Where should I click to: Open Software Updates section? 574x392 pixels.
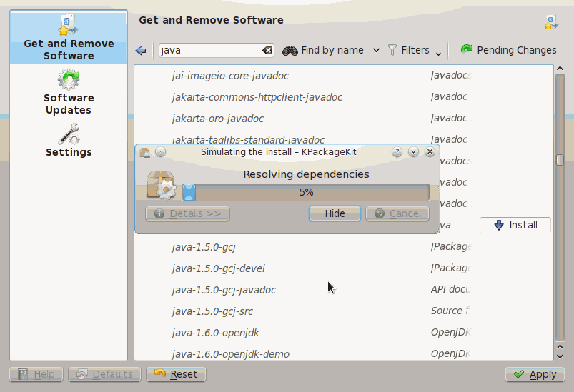click(69, 92)
